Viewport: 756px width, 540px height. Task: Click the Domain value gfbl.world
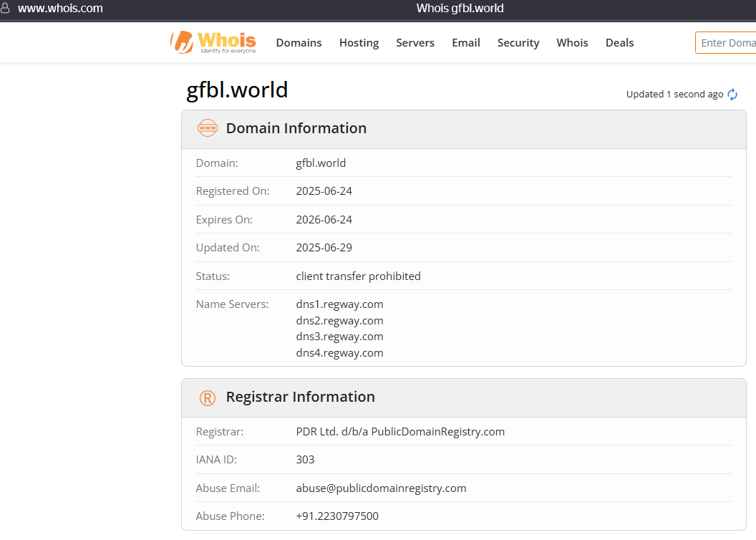click(x=321, y=163)
